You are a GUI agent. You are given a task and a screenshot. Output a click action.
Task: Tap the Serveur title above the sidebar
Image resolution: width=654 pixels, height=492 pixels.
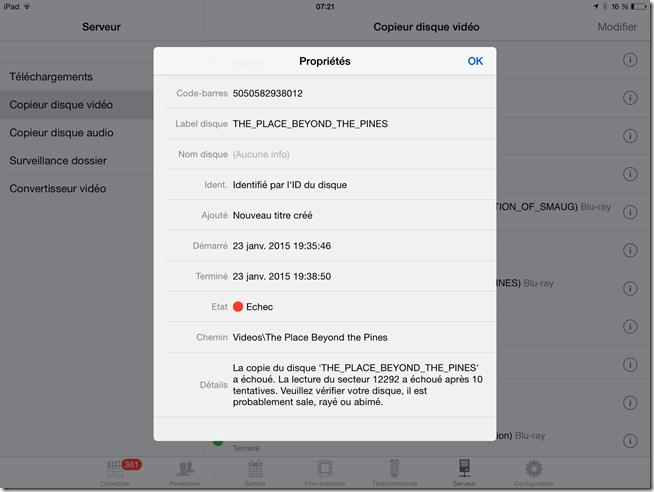coord(101,27)
